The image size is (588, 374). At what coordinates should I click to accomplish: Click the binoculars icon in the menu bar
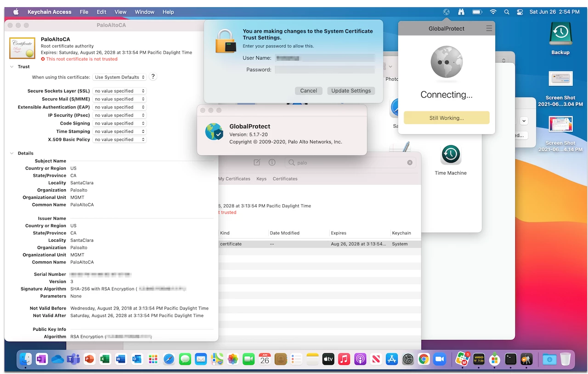pos(461,12)
